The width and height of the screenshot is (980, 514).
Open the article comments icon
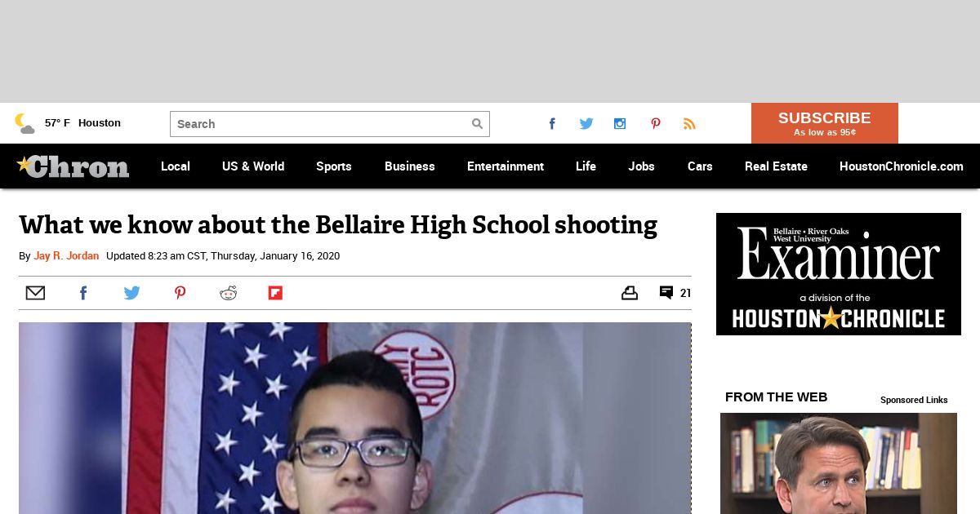click(666, 293)
